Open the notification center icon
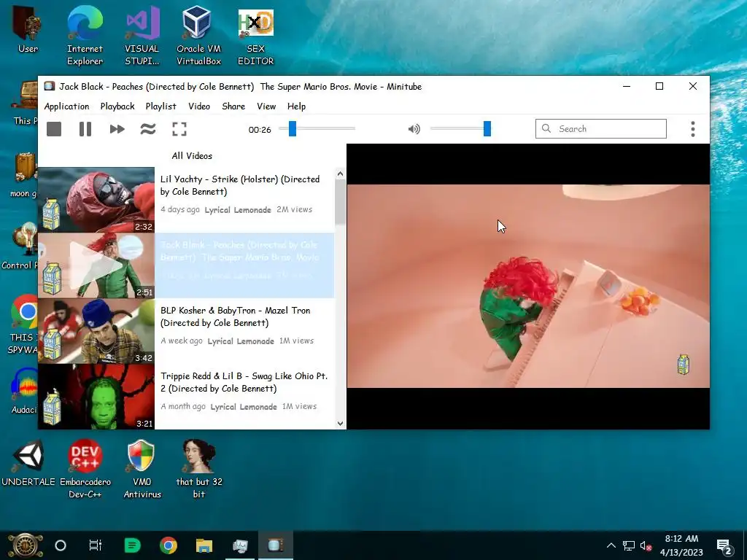747x560 pixels. click(x=724, y=547)
